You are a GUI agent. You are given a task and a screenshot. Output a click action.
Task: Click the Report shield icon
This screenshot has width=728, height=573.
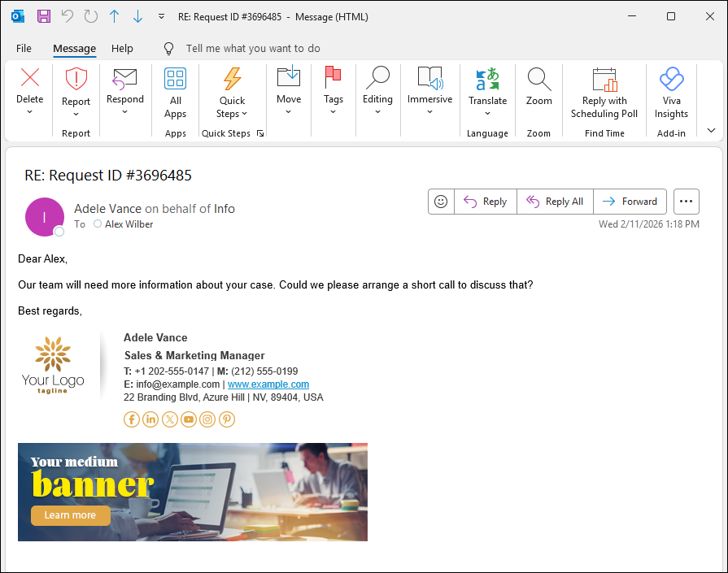(x=76, y=78)
